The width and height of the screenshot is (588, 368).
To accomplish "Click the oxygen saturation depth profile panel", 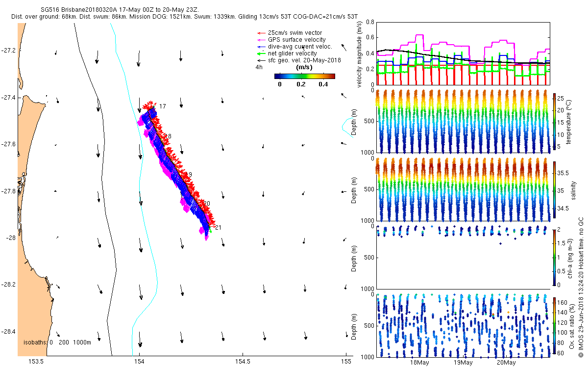I will click(463, 325).
